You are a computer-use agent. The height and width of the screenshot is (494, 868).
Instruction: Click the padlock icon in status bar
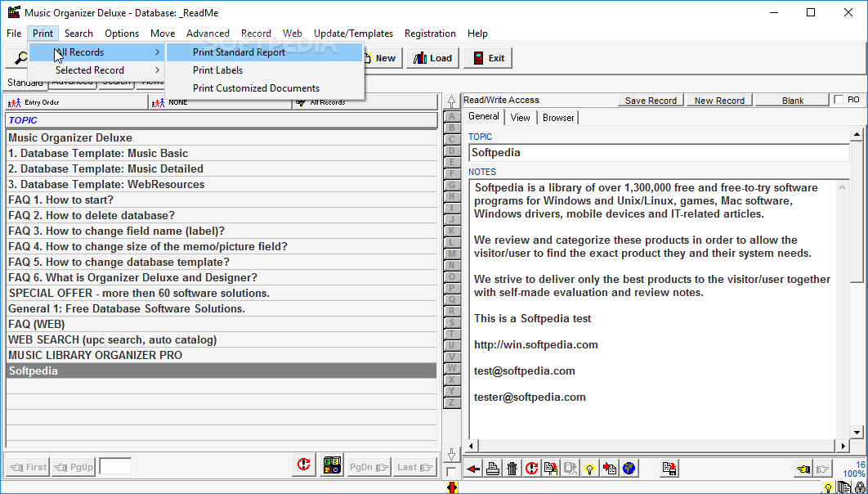pyautogui.click(x=860, y=488)
